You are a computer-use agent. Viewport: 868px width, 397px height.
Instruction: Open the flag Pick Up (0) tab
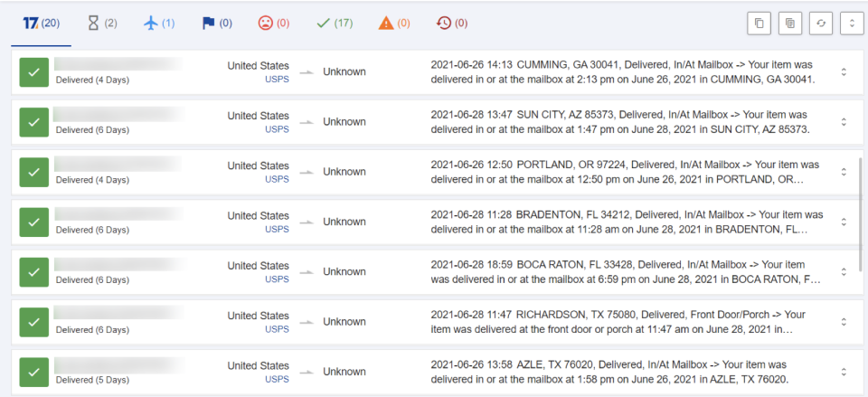[x=217, y=24]
